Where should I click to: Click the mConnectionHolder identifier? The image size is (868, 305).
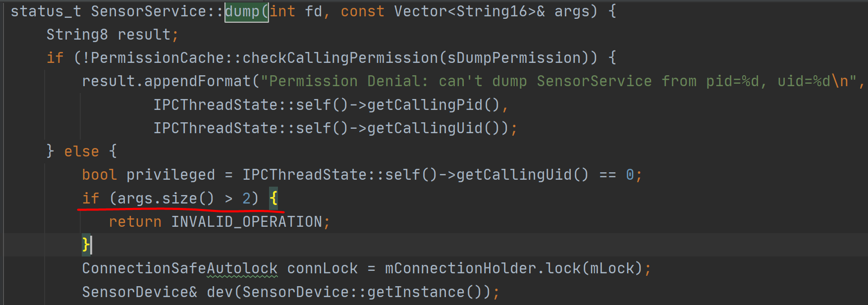[x=460, y=268]
